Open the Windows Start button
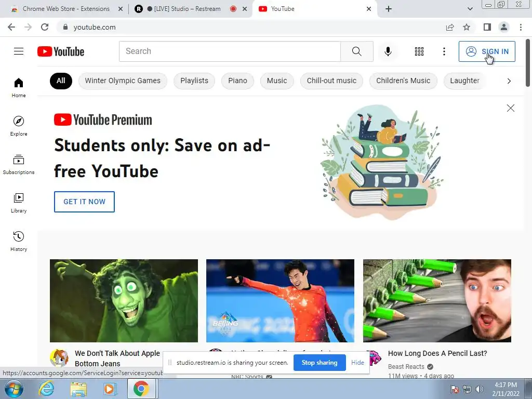Image resolution: width=532 pixels, height=399 pixels. [x=14, y=389]
